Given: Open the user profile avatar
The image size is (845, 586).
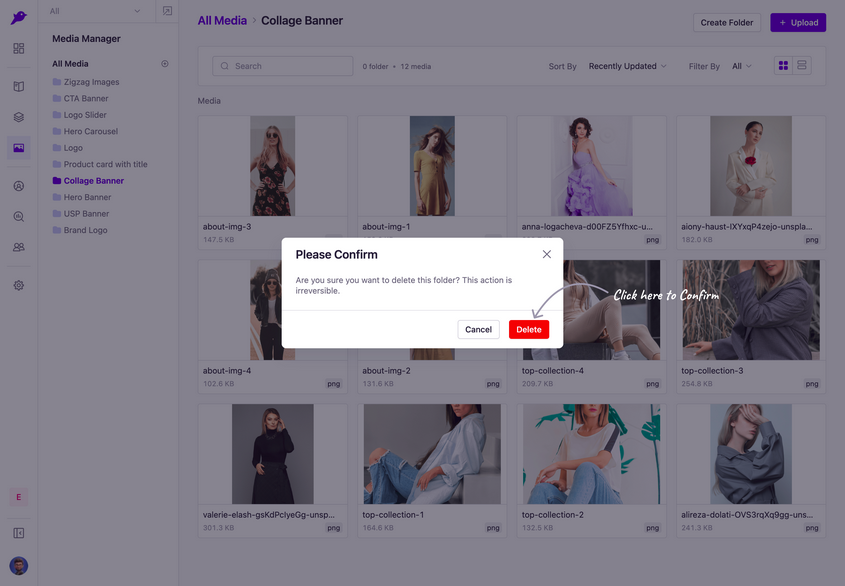Looking at the screenshot, I should 19,566.
